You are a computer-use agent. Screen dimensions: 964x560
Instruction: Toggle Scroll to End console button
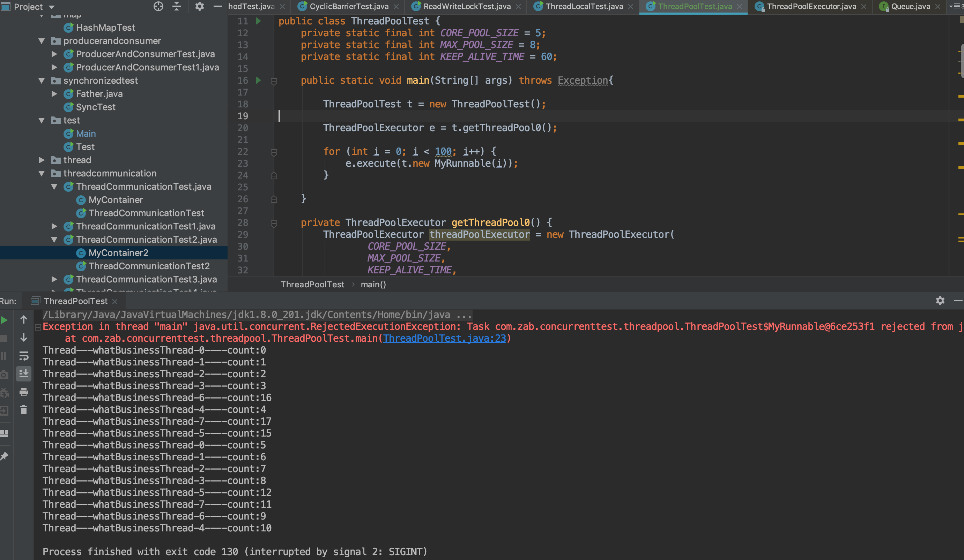click(x=24, y=373)
